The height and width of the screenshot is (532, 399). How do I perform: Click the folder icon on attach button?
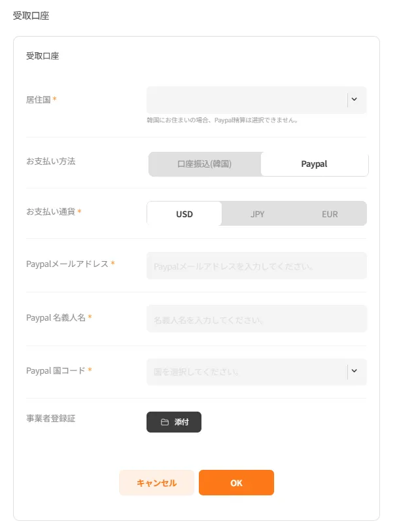pos(165,422)
